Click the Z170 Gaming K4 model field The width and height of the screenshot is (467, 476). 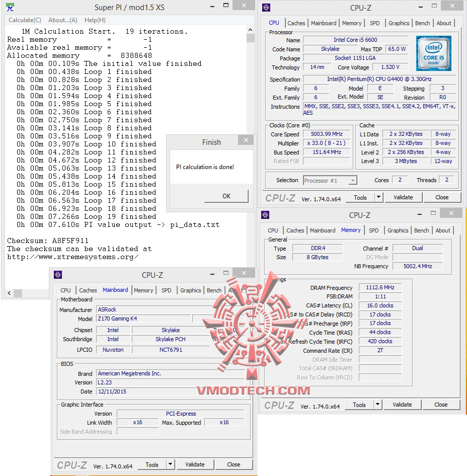point(143,319)
